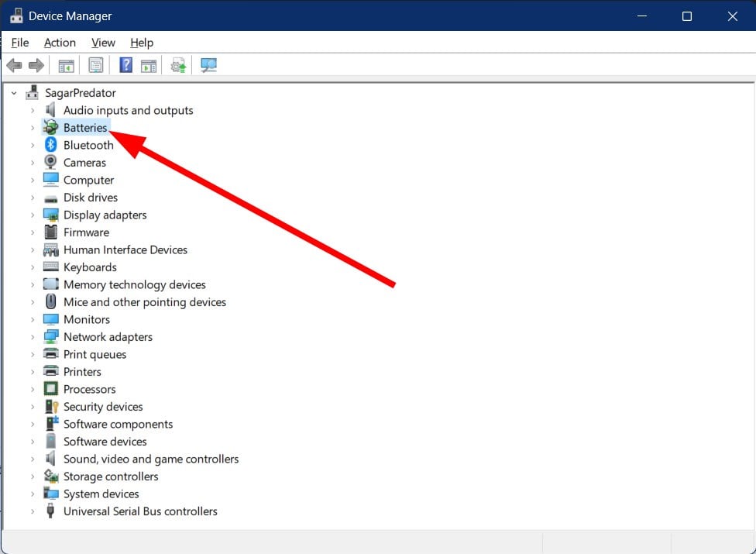Expand the Printers category

point(33,372)
